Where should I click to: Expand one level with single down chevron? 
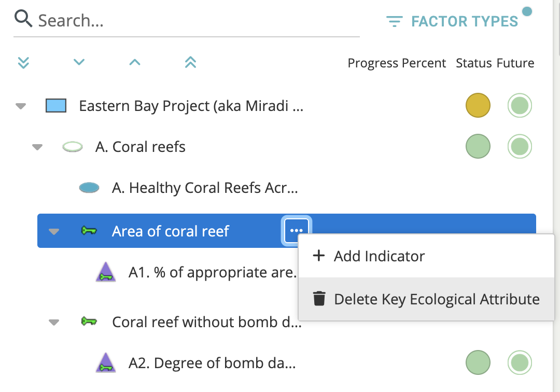pyautogui.click(x=79, y=63)
